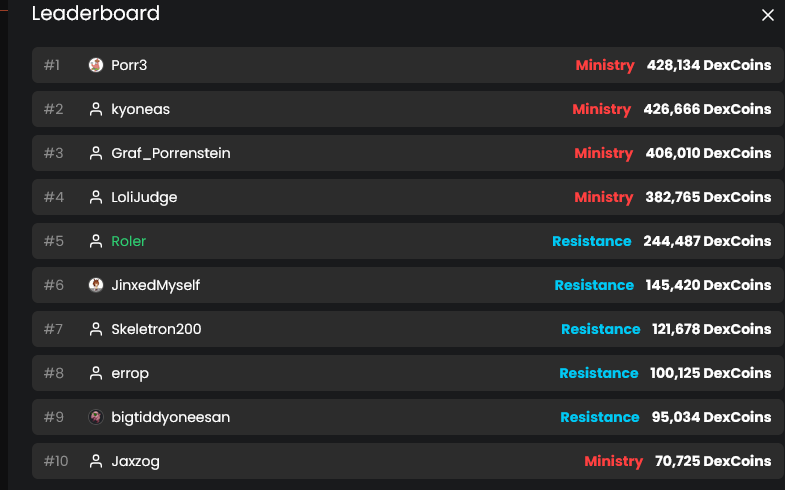
Task: Click JinxedMyself's avatar picture
Action: coord(96,285)
